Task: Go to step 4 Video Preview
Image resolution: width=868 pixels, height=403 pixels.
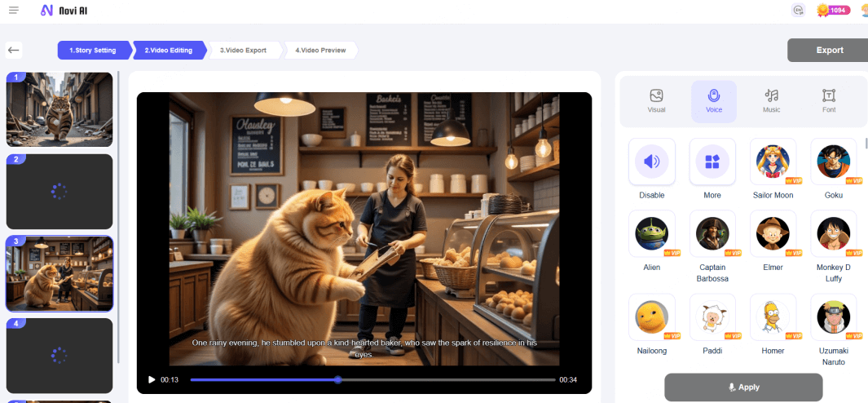Action: click(320, 50)
